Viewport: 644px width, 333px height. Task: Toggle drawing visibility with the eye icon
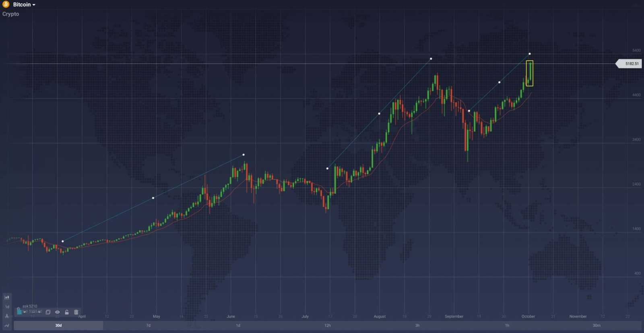(57, 312)
